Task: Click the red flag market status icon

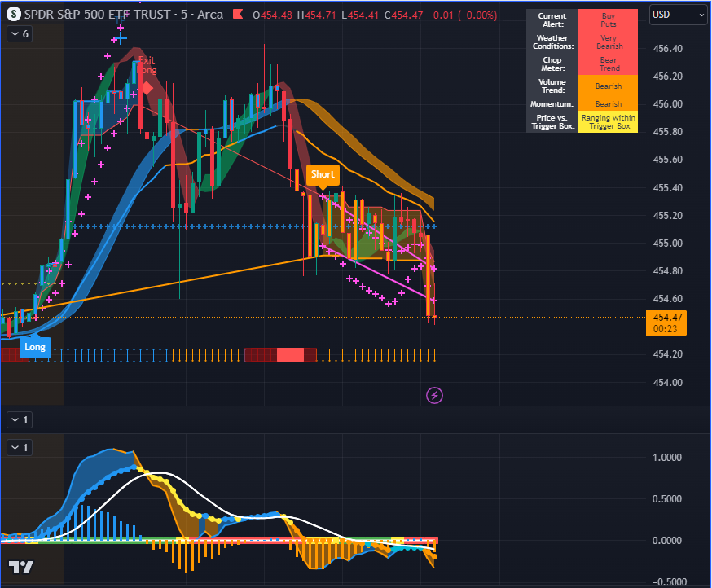Action: [238, 14]
